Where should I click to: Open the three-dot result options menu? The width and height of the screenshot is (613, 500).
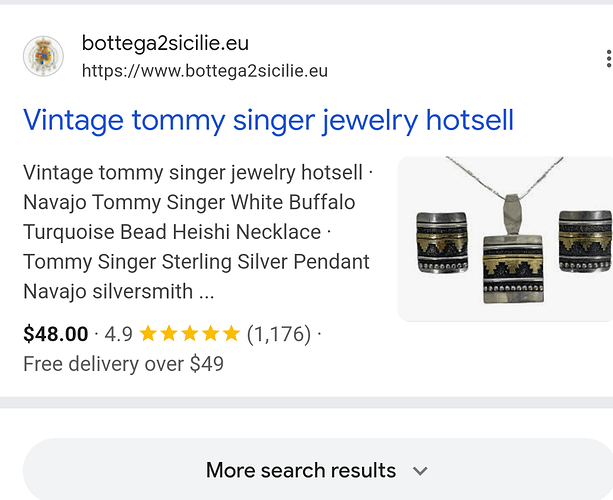coord(608,59)
